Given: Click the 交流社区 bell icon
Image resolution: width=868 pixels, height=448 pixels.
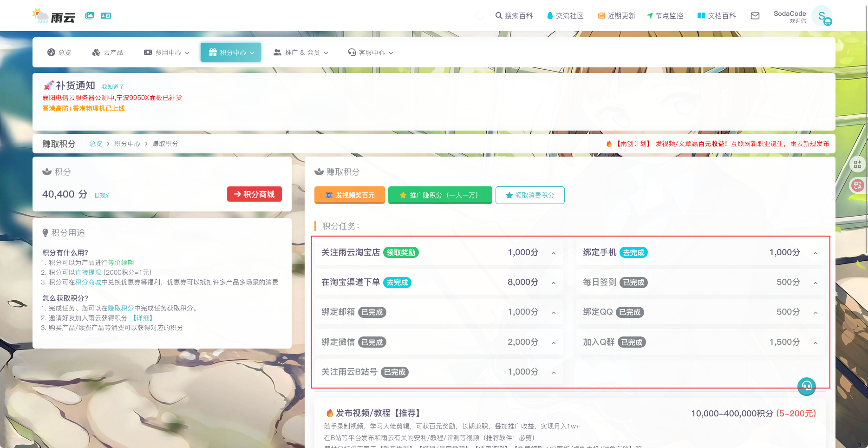Looking at the screenshot, I should point(550,15).
